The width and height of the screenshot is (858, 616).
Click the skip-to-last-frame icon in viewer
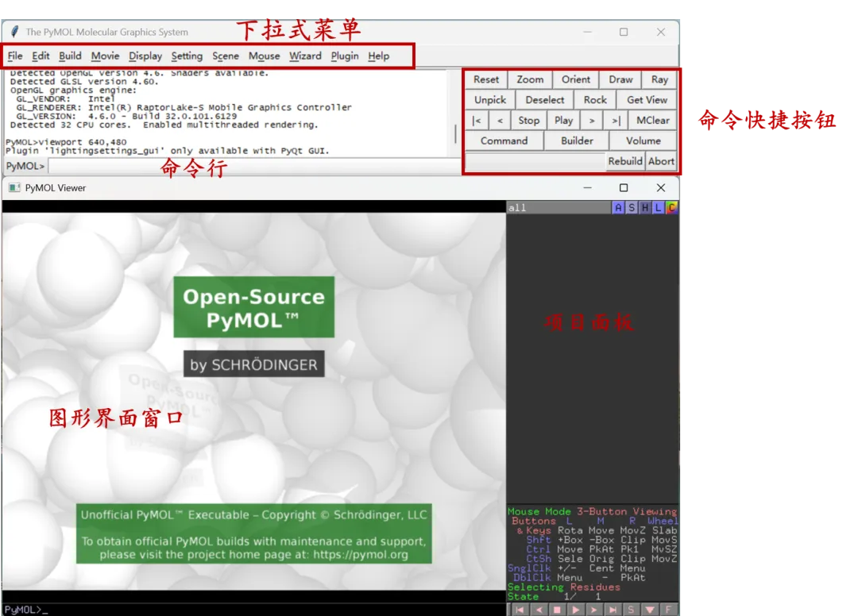pos(613,610)
